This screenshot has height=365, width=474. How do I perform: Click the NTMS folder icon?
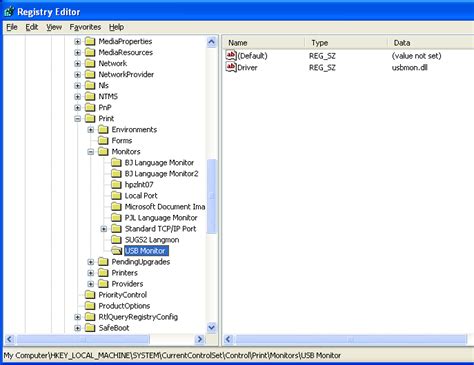click(x=90, y=96)
